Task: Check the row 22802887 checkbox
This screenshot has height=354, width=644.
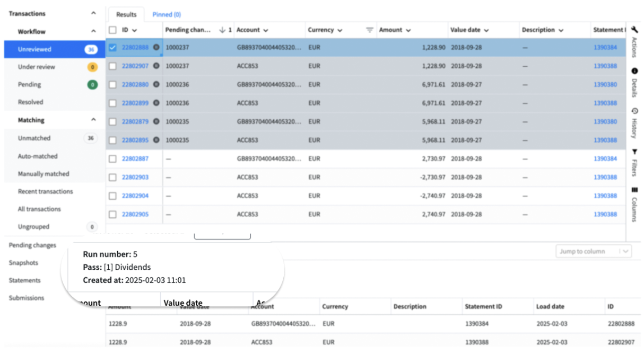Action: [x=112, y=159]
